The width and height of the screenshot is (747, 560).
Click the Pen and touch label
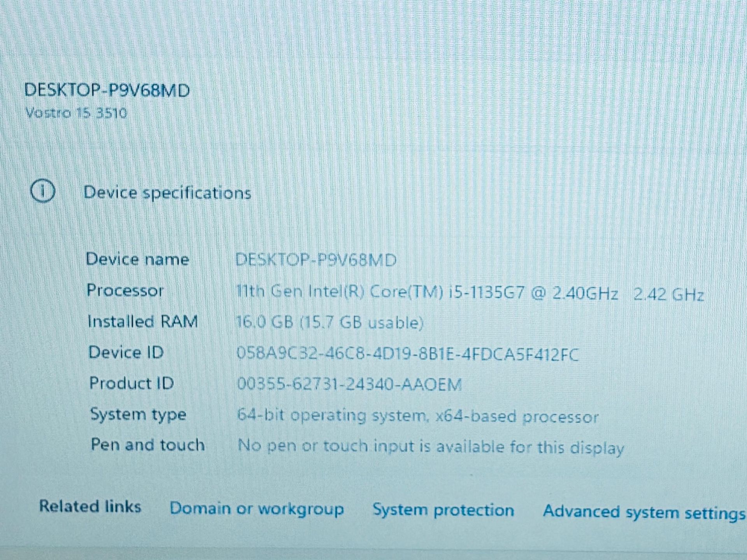pyautogui.click(x=148, y=445)
